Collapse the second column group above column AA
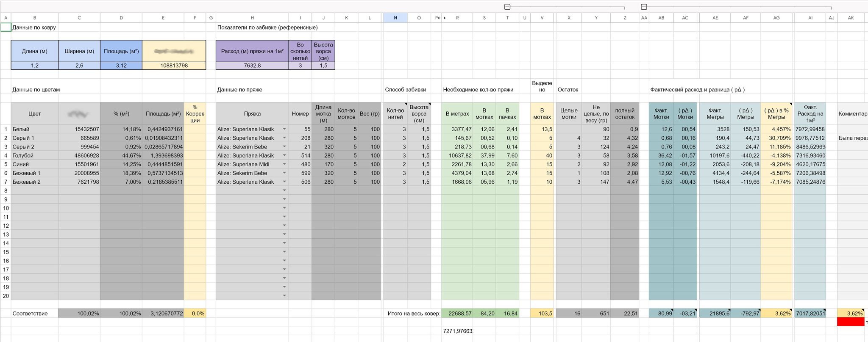 [x=644, y=7]
